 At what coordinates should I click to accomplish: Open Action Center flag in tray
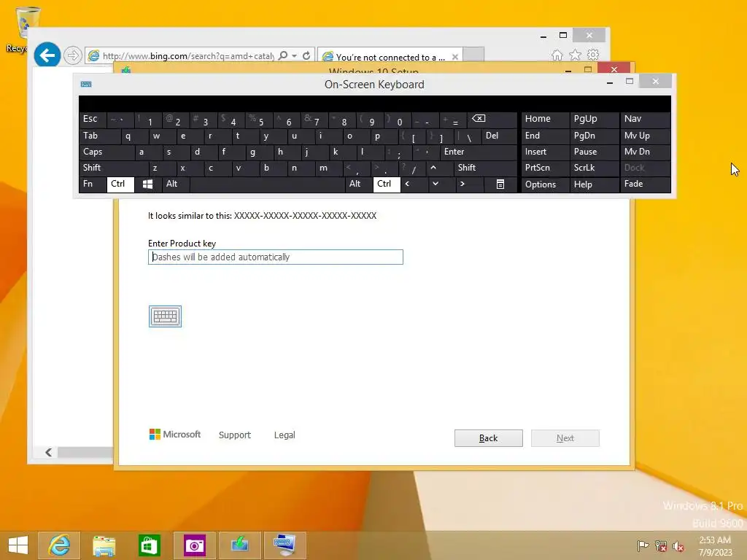coord(643,545)
